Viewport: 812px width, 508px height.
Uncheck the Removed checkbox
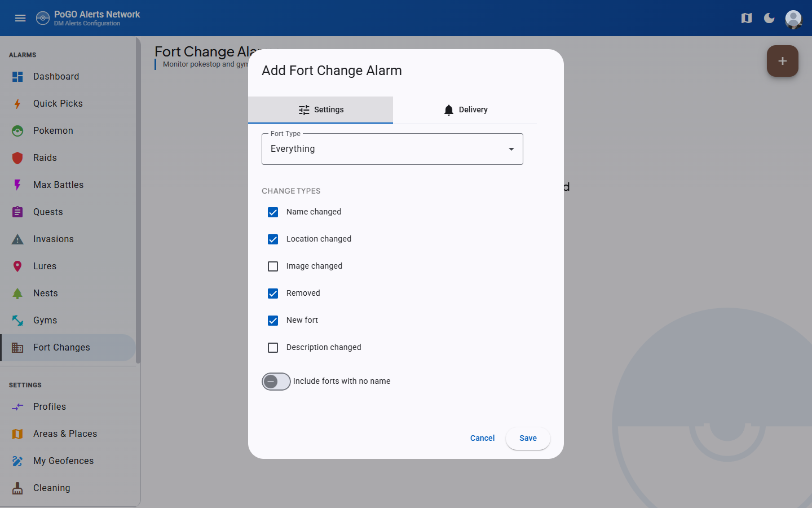click(273, 294)
